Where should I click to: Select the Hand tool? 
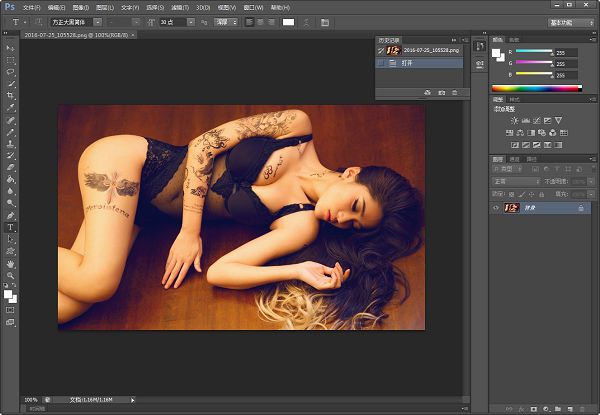tap(10, 264)
